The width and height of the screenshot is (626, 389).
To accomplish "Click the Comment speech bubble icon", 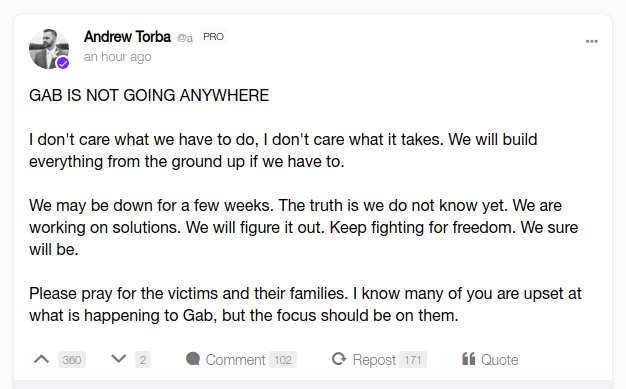I will (193, 359).
